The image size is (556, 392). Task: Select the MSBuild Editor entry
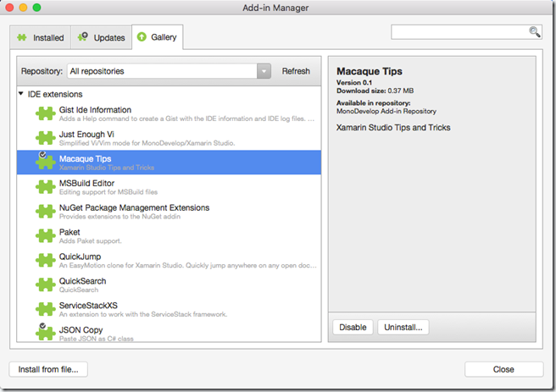[169, 187]
